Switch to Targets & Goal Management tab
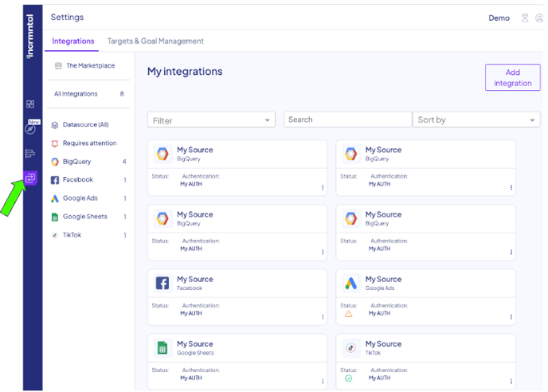The width and height of the screenshot is (548, 392). [x=155, y=41]
